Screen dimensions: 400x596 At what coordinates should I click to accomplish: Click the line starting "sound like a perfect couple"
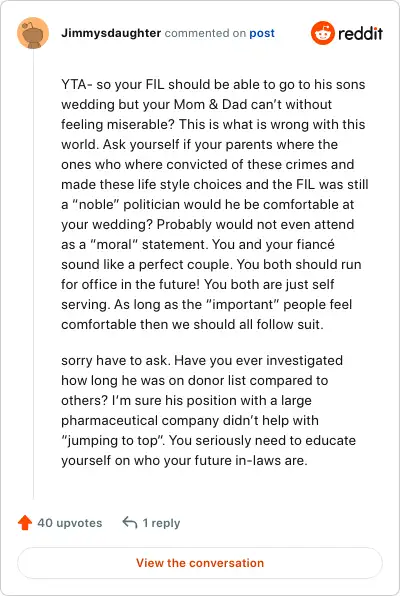(211, 265)
